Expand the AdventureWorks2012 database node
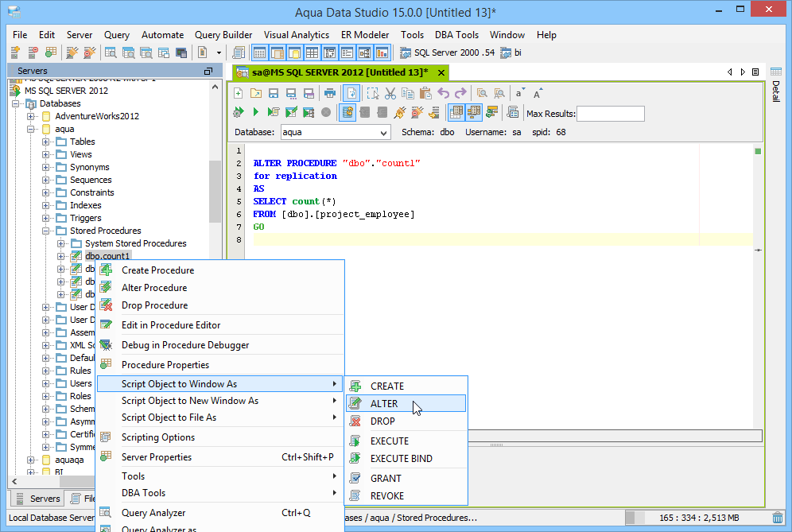792x532 pixels. click(x=31, y=116)
